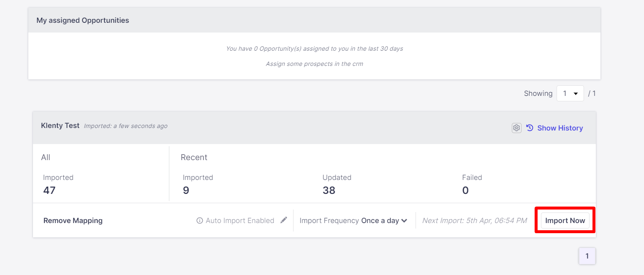Expand the Once a day frequency chevron
This screenshot has height=275, width=644.
[404, 221]
